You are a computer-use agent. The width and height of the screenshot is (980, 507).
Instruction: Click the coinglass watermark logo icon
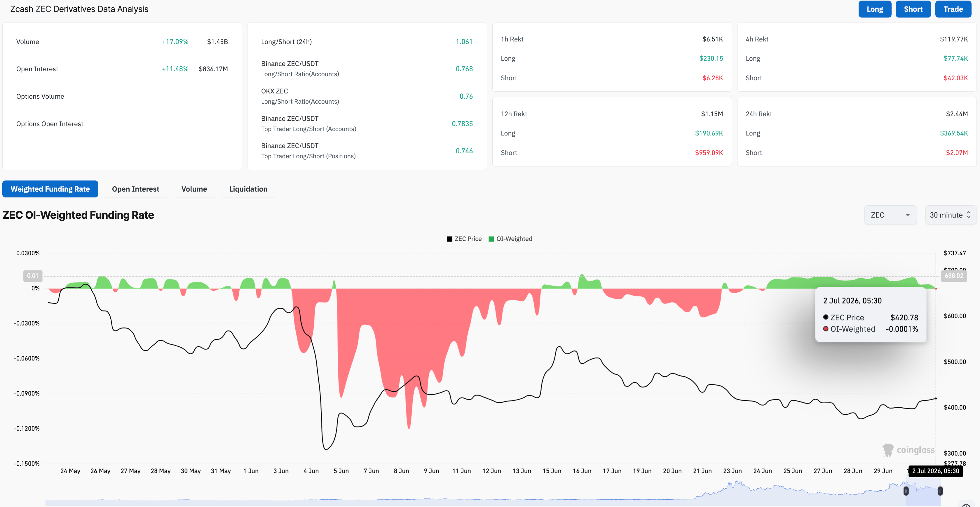888,450
